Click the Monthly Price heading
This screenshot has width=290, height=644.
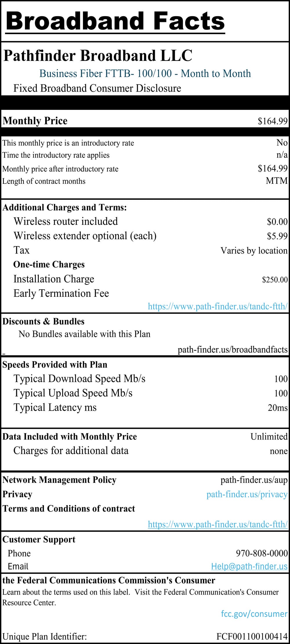point(35,121)
